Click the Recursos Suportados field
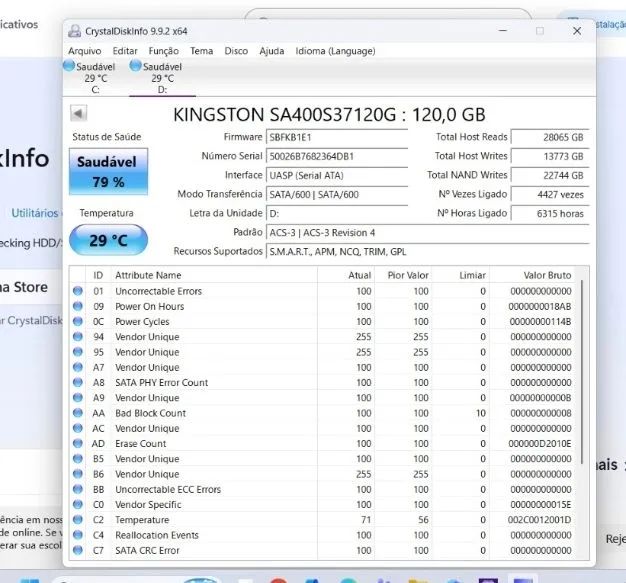The height and width of the screenshot is (583, 626). click(427, 252)
